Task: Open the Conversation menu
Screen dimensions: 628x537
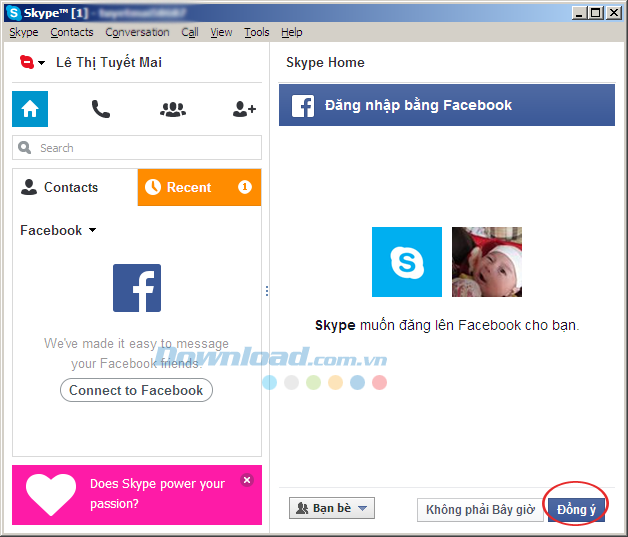Action: pyautogui.click(x=137, y=32)
